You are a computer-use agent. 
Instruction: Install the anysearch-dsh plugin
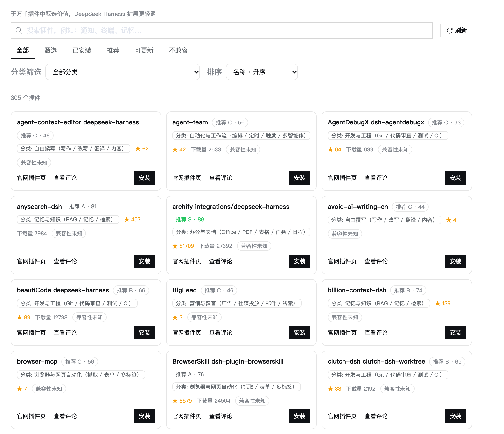click(144, 261)
